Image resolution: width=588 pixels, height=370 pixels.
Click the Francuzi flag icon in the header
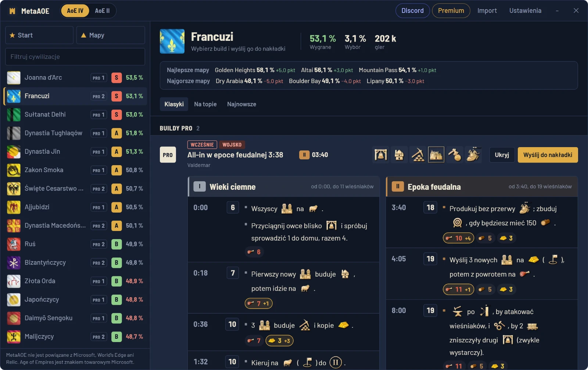pos(172,42)
